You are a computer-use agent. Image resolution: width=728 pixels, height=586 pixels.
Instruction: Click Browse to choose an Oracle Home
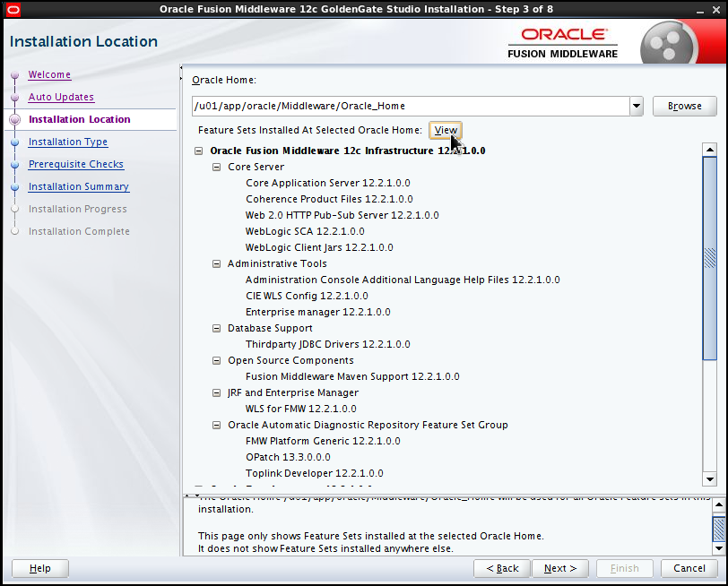[x=684, y=105]
